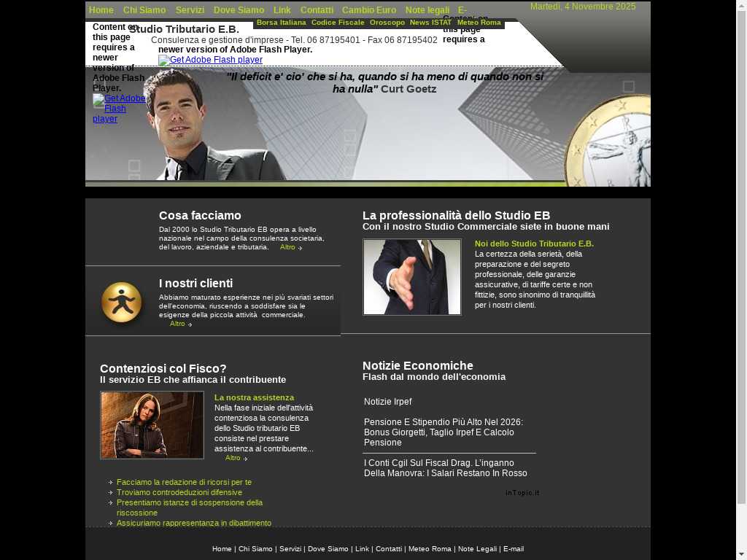747x560 pixels.
Task: Click Meteo Roma in the footer
Action: pos(430,549)
